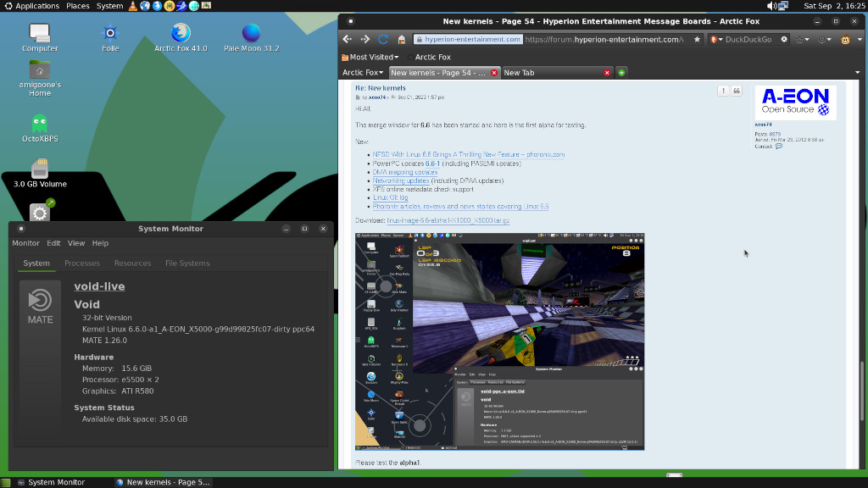Screen dimensions: 868x488
Task: Open amigaone's Home folder icon
Action: tap(40, 78)
